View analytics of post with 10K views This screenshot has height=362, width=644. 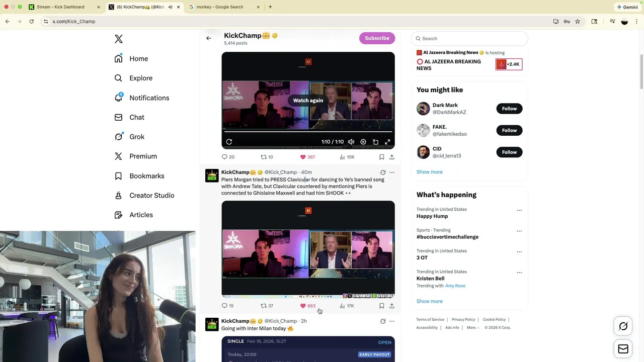(347, 157)
